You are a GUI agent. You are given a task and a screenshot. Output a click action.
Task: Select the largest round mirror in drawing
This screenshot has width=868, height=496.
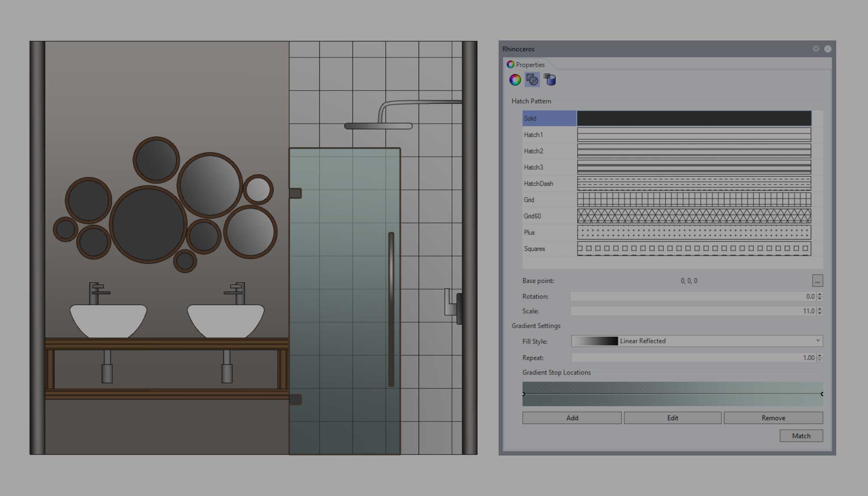(x=148, y=225)
